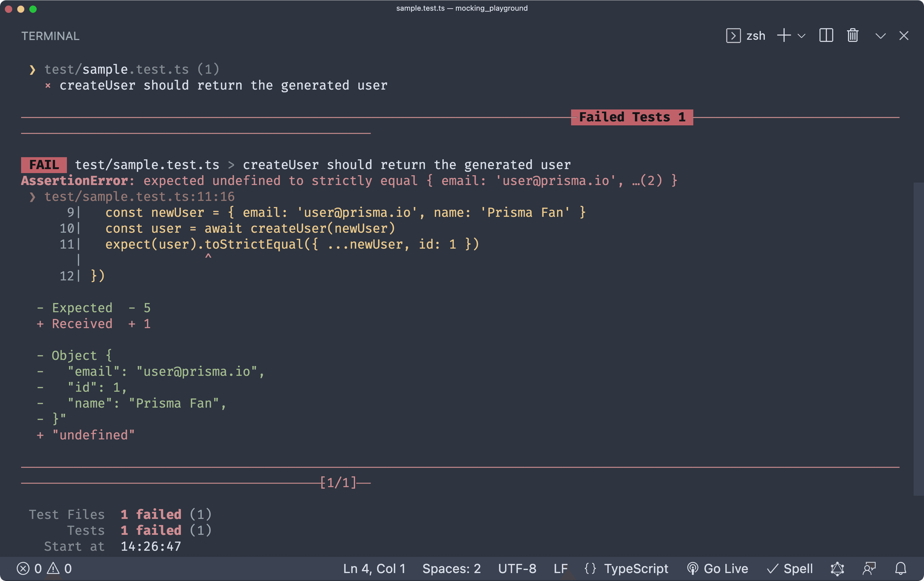Click the zsh terminal shell icon
The height and width of the screenshot is (581, 924).
(x=733, y=36)
